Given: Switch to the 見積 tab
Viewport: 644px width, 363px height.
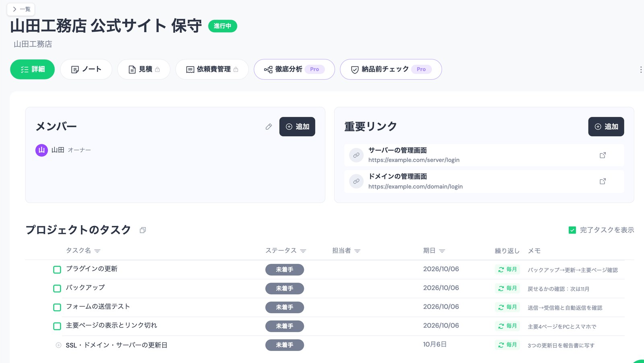Looking at the screenshot, I should 144,70.
